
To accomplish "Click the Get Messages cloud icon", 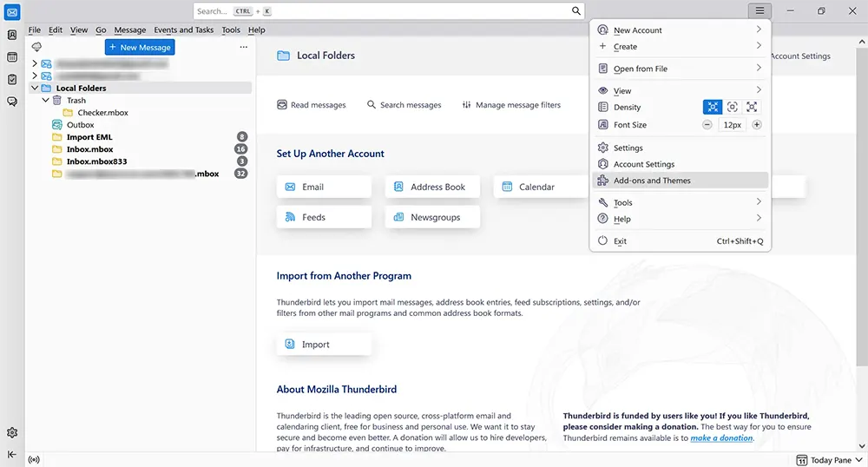I will [x=36, y=47].
